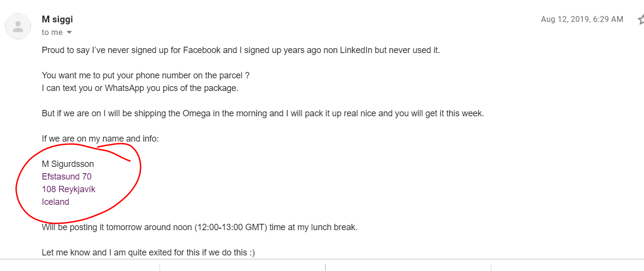Click the name 'M Sigurdsson' in the body
The height and width of the screenshot is (271, 644).
[68, 164]
